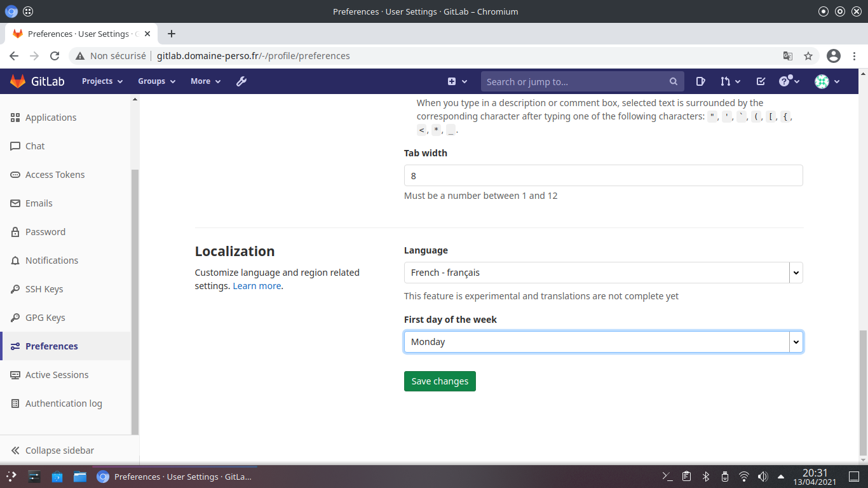Open the merge requests icon
The width and height of the screenshot is (868, 488).
[730, 81]
